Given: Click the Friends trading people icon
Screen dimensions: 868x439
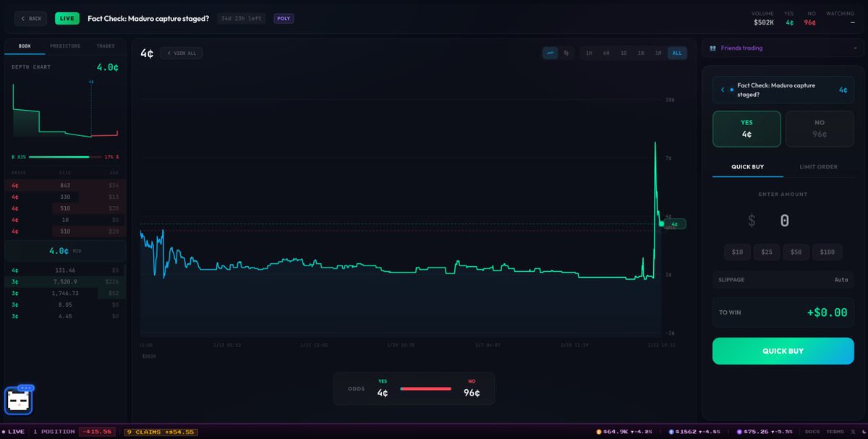Looking at the screenshot, I should [712, 48].
